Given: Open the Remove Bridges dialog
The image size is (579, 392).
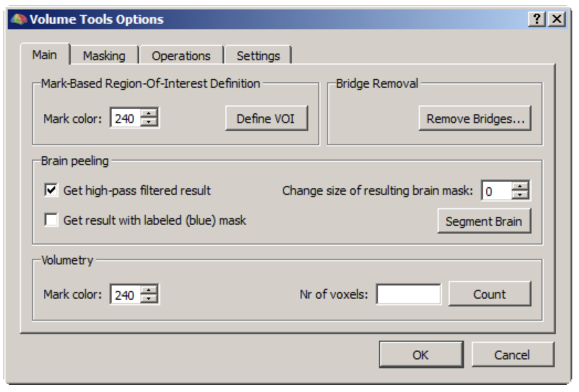Looking at the screenshot, I should pyautogui.click(x=475, y=119).
